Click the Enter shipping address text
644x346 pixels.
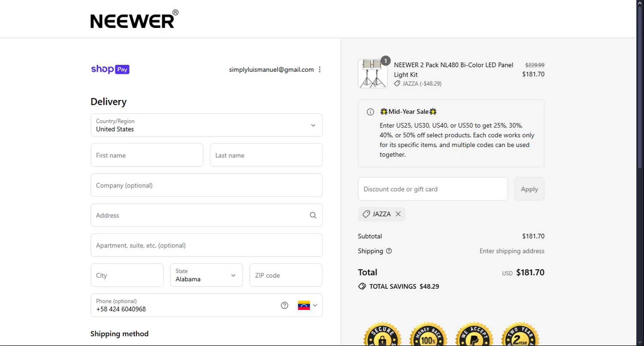[512, 251]
